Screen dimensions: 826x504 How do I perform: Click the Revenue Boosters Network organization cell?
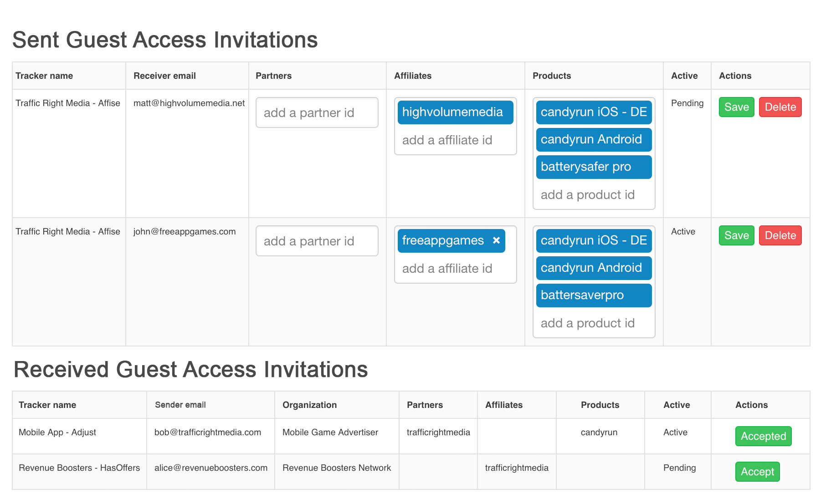tap(337, 468)
